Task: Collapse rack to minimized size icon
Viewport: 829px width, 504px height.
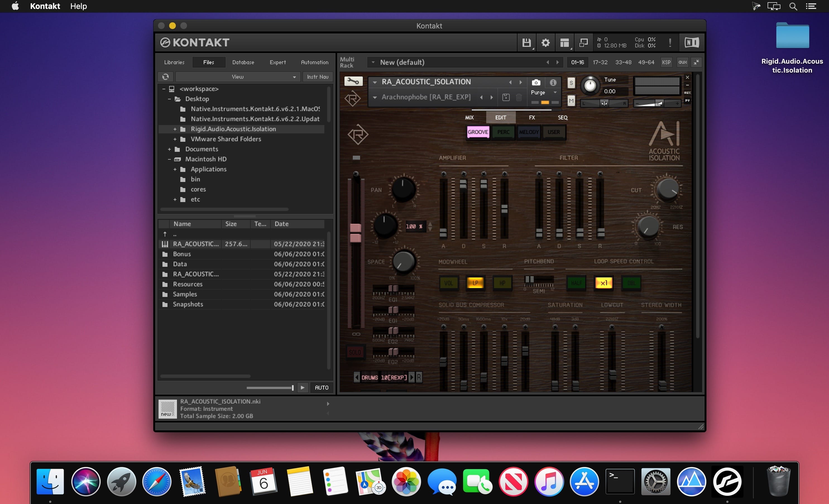Action: coord(696,62)
